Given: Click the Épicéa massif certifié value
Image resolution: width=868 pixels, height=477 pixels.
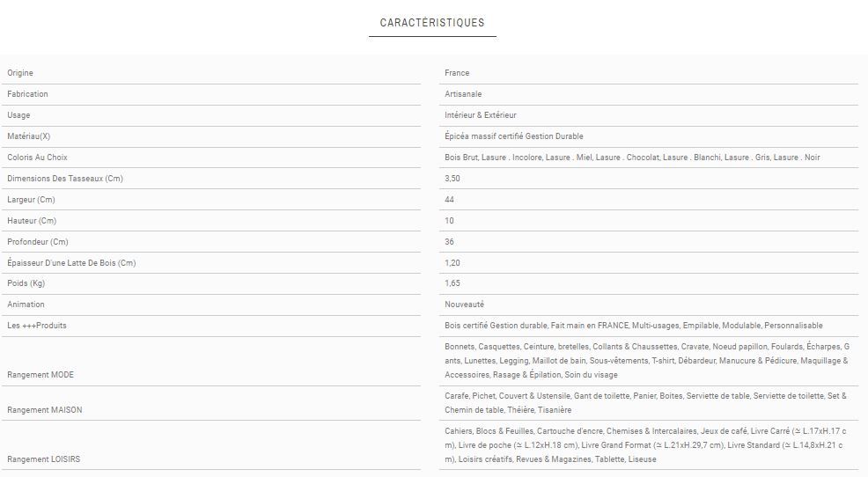Looking at the screenshot, I should tap(514, 136).
